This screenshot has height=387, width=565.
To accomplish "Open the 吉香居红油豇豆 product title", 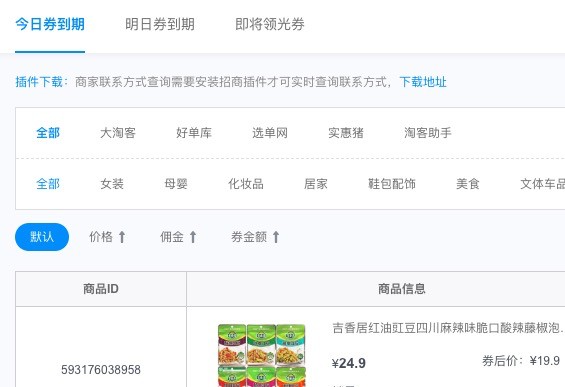I will [x=448, y=328].
